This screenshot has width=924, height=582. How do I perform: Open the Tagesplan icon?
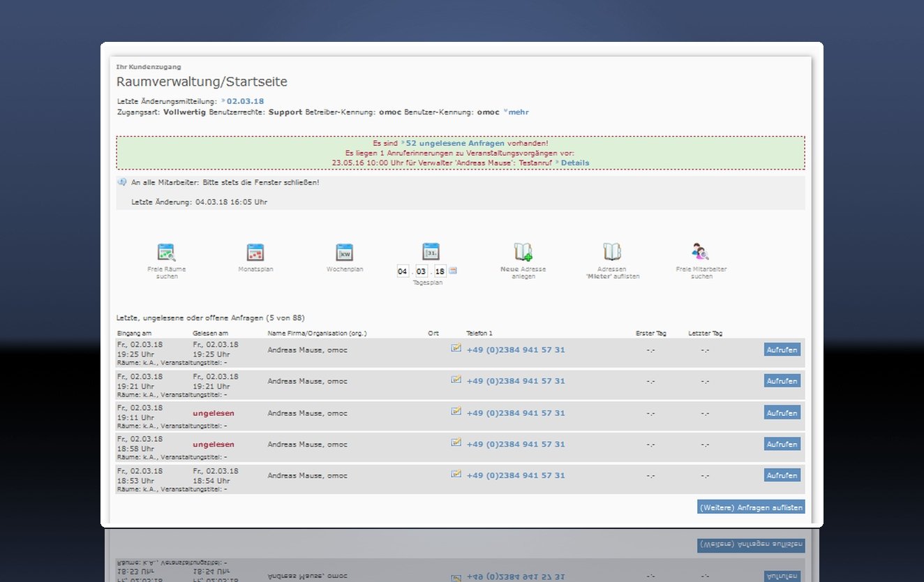click(431, 251)
